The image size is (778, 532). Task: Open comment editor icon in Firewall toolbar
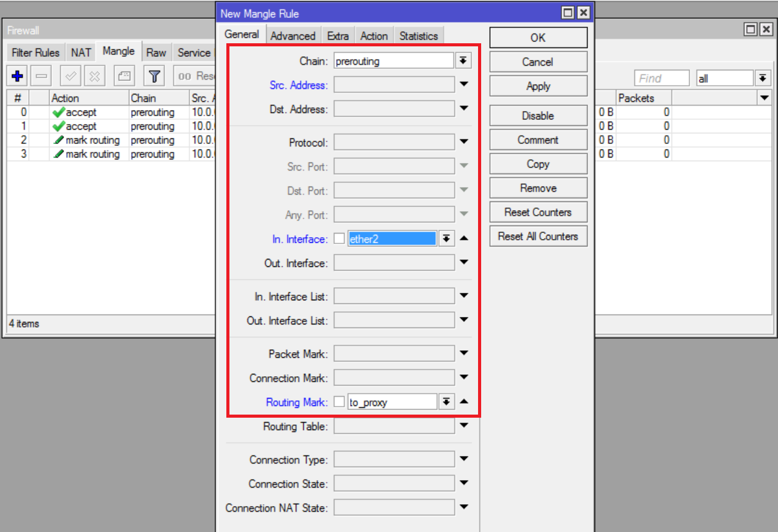pos(124,77)
